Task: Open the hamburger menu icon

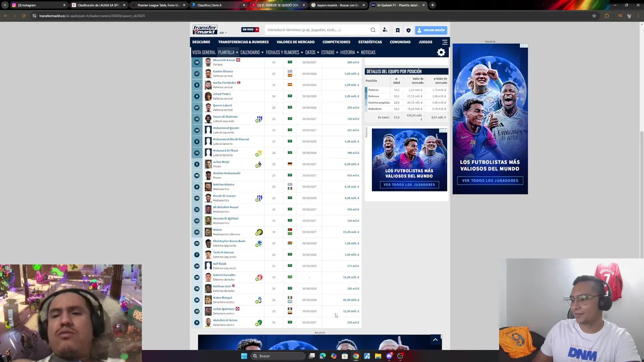Action: tap(445, 42)
